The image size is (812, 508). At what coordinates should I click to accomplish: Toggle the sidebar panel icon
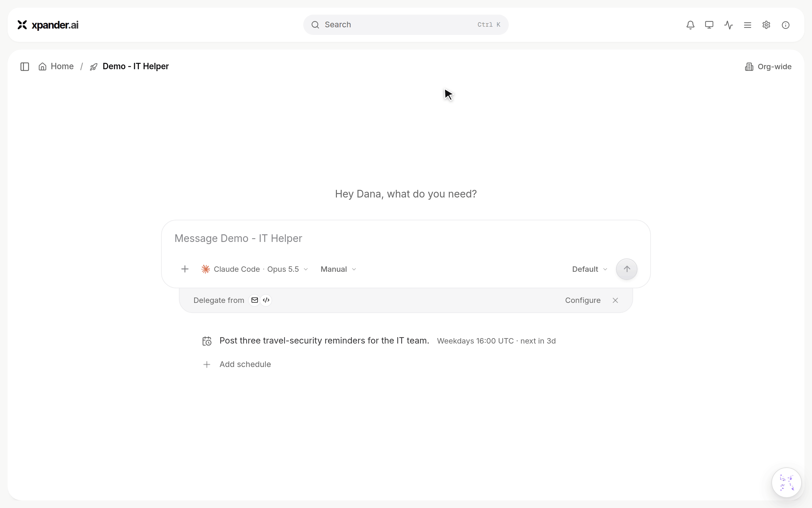point(24,67)
